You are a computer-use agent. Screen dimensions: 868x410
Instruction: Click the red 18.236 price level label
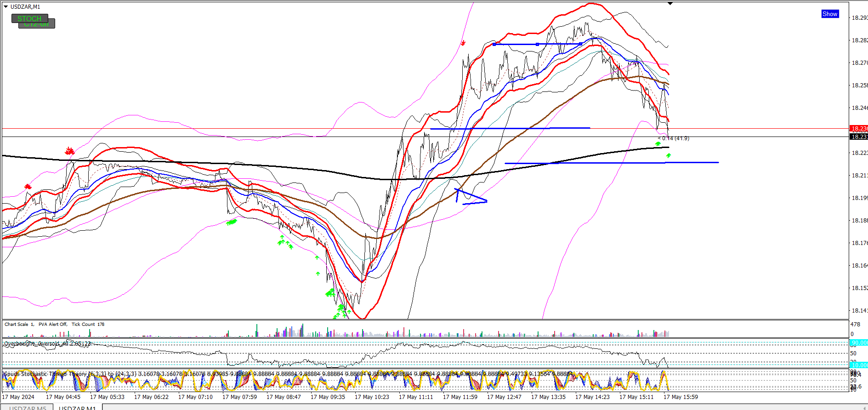tap(858, 129)
